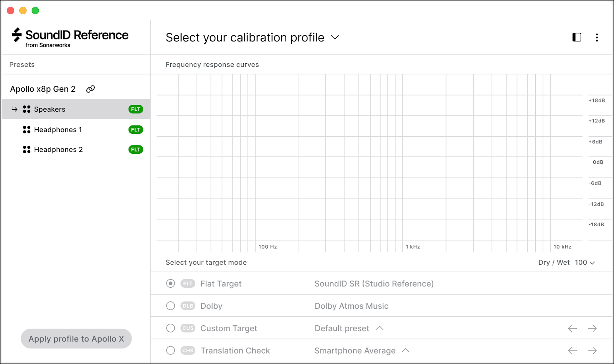
Task: Select the Flat Target radio button
Action: (170, 283)
